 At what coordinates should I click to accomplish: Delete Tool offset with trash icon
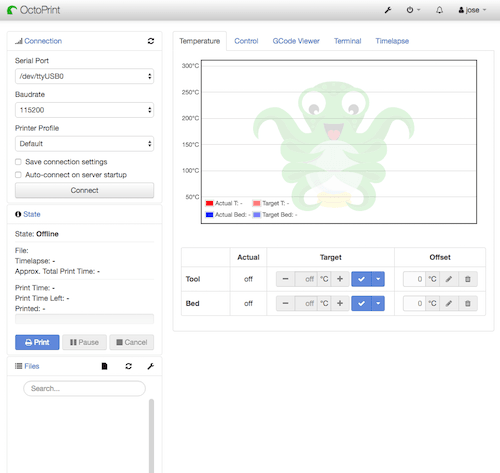click(468, 279)
